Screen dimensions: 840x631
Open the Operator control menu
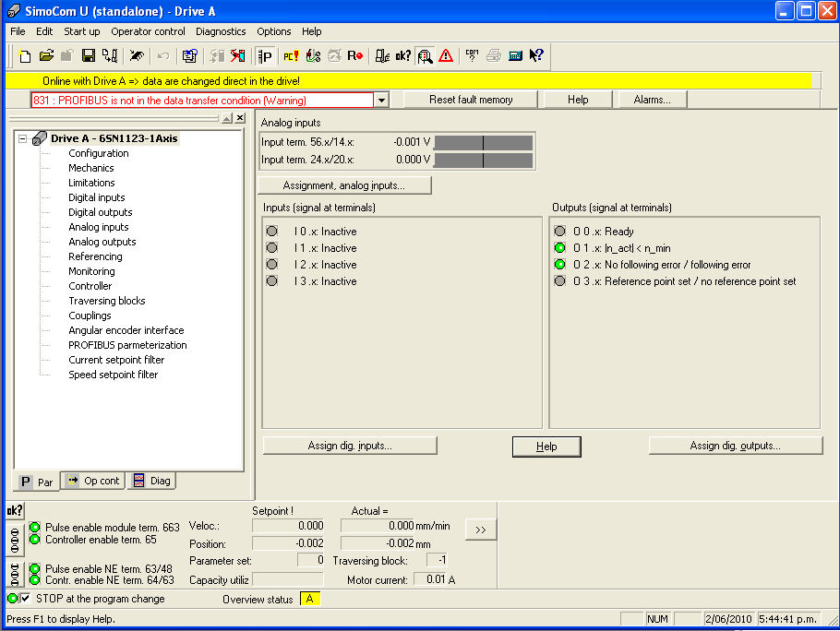(148, 31)
